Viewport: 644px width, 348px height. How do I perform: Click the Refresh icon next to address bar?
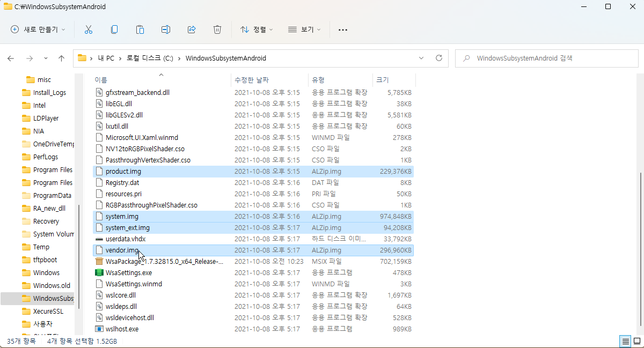(x=439, y=58)
